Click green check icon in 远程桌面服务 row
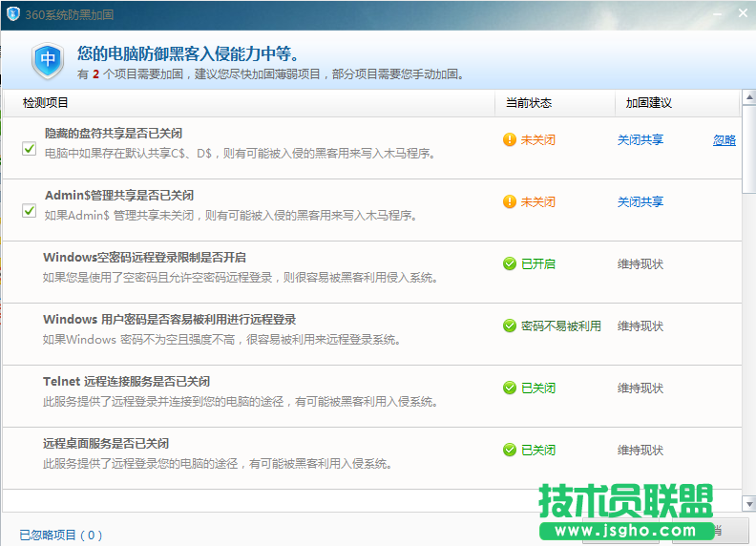Viewport: 756px width, 546px height. pyautogui.click(x=510, y=451)
